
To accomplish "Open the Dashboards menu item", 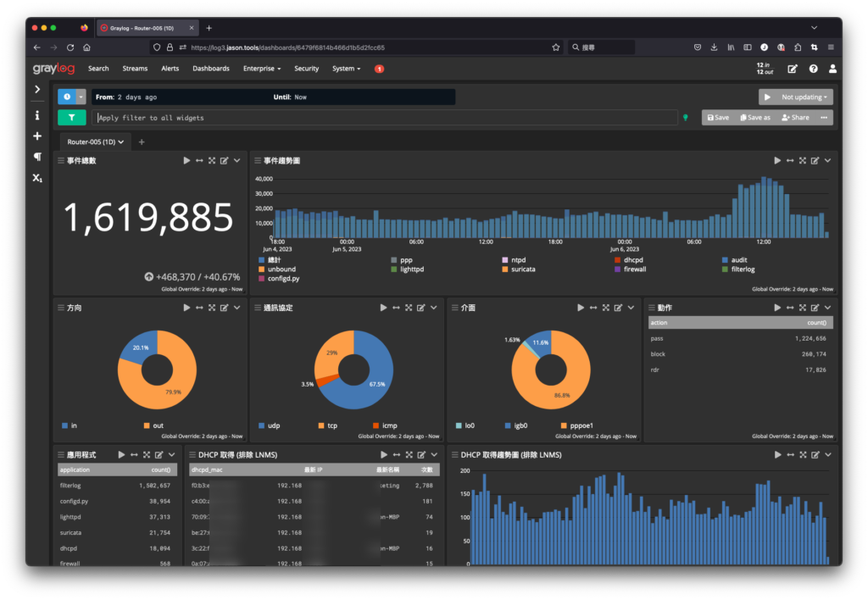I will tap(211, 69).
